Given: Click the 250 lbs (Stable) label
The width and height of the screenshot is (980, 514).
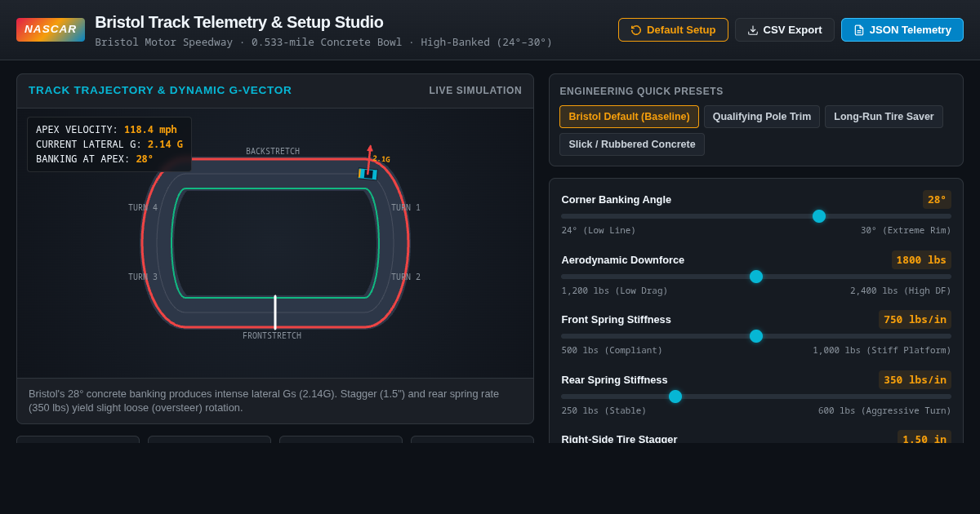Looking at the screenshot, I should click(604, 411).
